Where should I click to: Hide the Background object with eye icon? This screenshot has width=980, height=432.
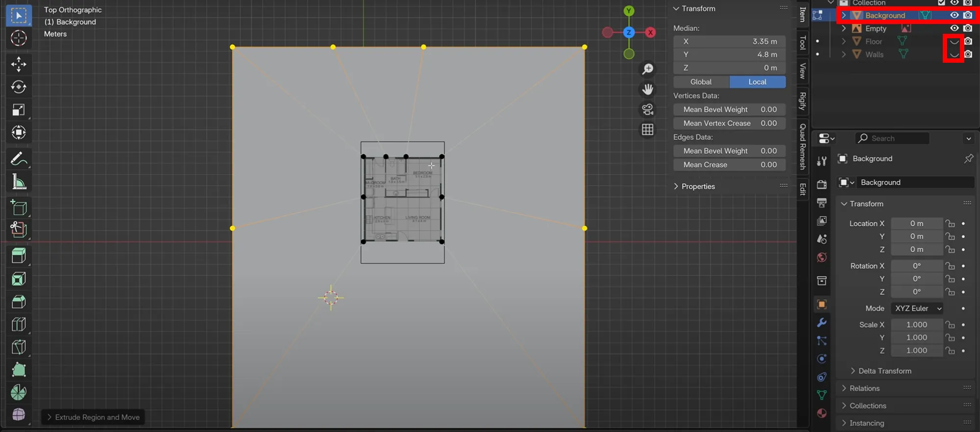954,15
